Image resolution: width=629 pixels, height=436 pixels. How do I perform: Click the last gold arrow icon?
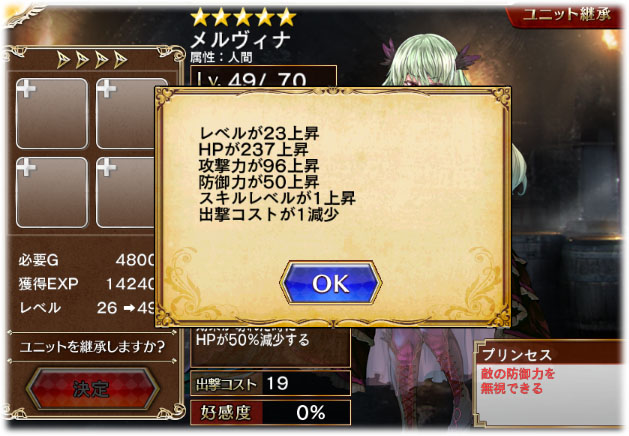[x=120, y=60]
